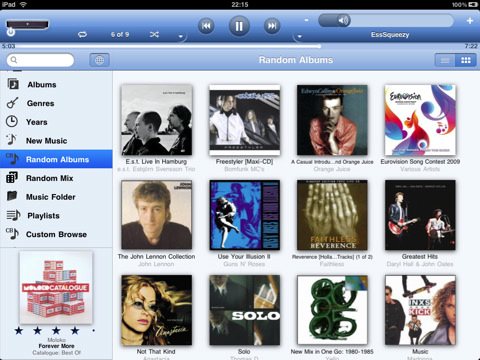Skip to previous track
The image size is (480, 360).
click(x=206, y=26)
